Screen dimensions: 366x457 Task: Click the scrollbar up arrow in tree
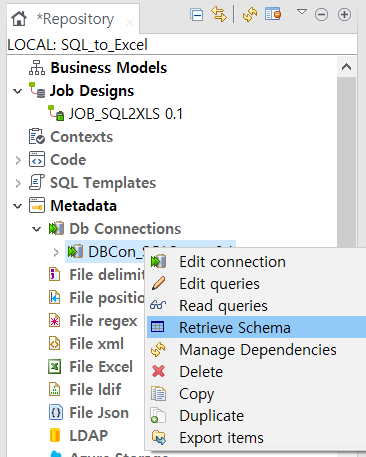[346, 67]
